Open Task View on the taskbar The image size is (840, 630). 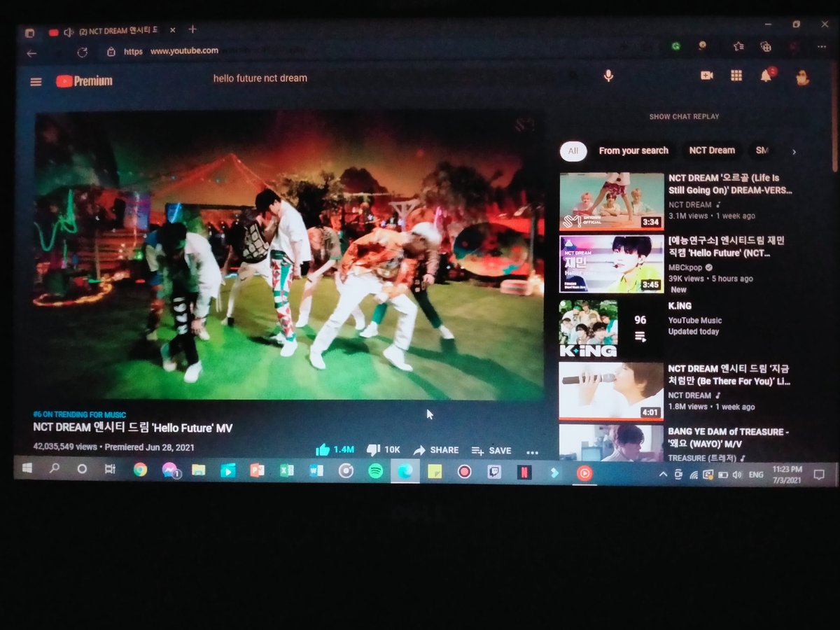tap(109, 470)
